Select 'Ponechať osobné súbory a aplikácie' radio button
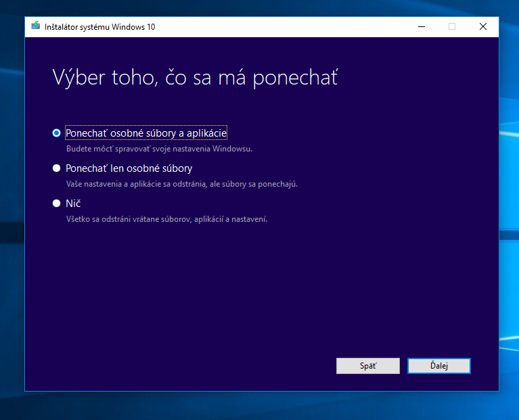This screenshot has width=519, height=420. (x=57, y=133)
